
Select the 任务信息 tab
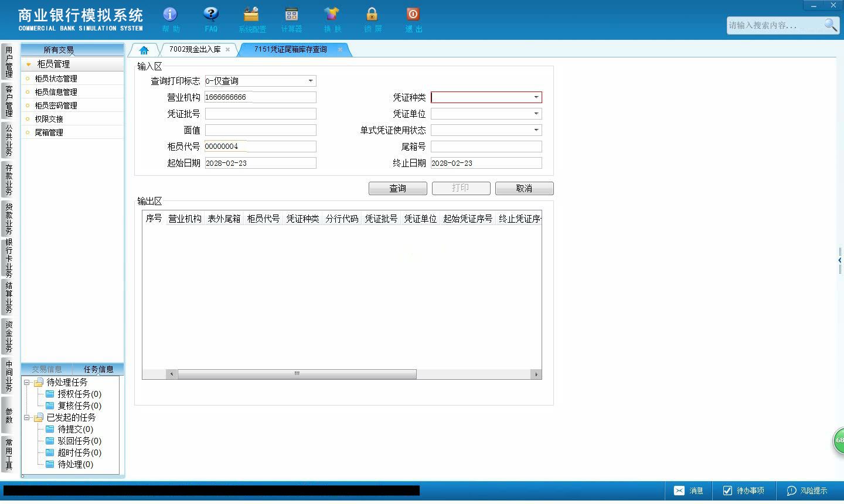(x=98, y=369)
